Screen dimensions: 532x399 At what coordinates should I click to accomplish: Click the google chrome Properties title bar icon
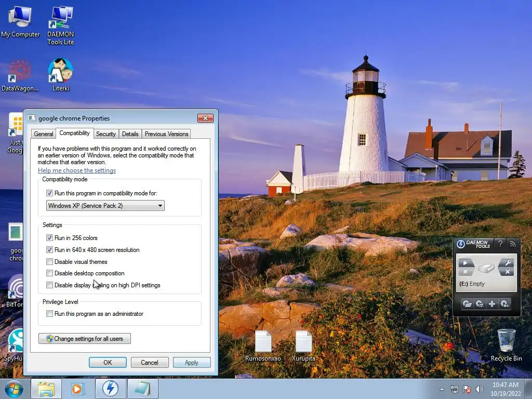[x=32, y=118]
